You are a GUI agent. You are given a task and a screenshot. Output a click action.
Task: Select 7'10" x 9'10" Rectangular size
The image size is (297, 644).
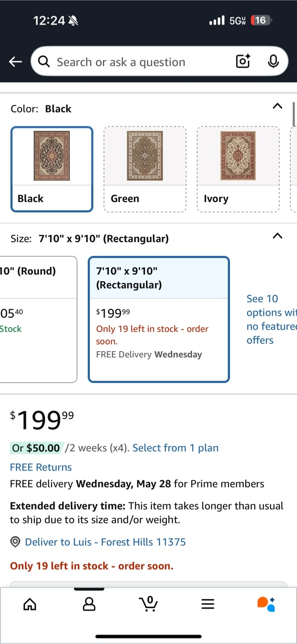(159, 319)
